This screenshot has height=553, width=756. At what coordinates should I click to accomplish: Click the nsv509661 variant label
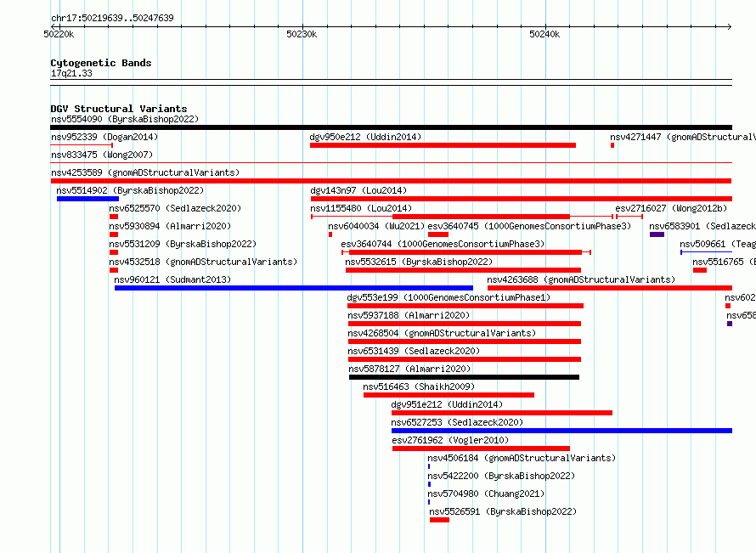tap(718, 244)
